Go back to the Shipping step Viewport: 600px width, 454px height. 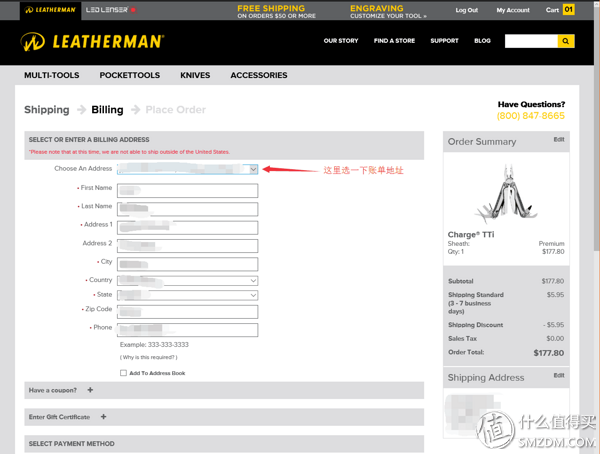(47, 110)
